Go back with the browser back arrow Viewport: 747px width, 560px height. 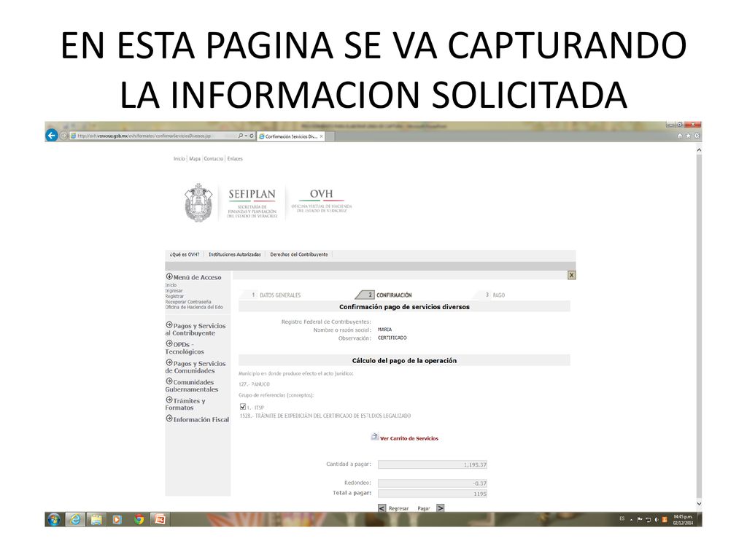[52, 136]
